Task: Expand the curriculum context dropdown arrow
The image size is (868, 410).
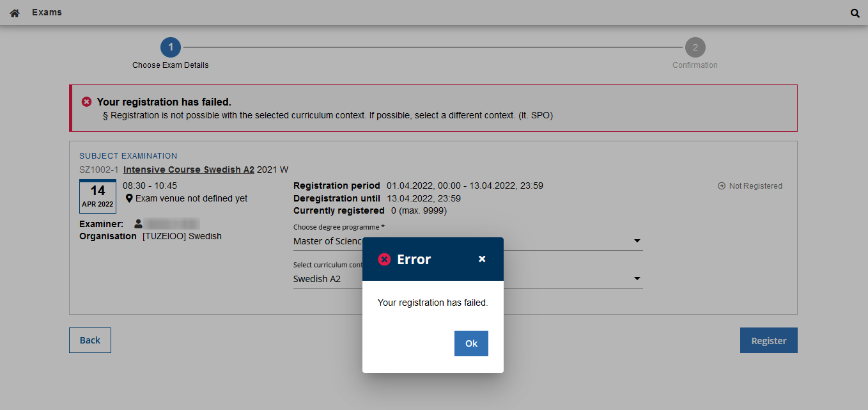Action: pyautogui.click(x=637, y=279)
